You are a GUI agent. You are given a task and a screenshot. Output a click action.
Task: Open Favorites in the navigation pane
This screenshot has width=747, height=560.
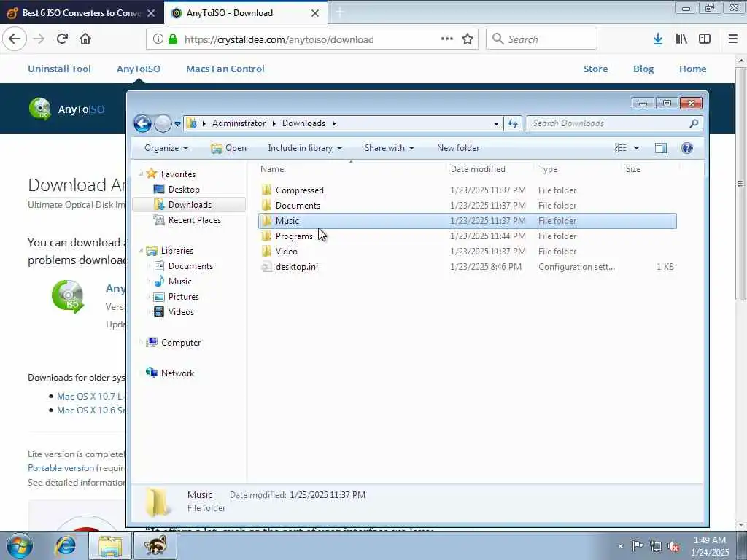178,174
